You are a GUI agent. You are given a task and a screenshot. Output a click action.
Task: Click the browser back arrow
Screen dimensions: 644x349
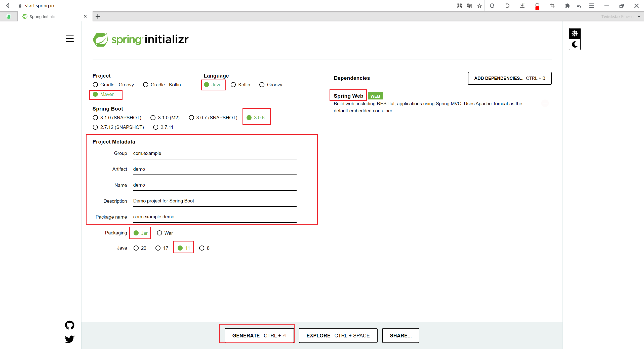[x=8, y=6]
